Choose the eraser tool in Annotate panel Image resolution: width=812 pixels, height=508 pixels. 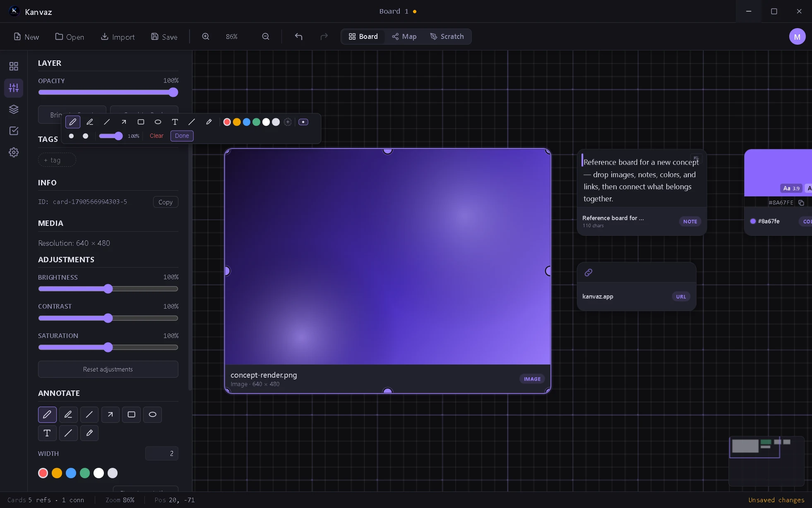click(89, 433)
